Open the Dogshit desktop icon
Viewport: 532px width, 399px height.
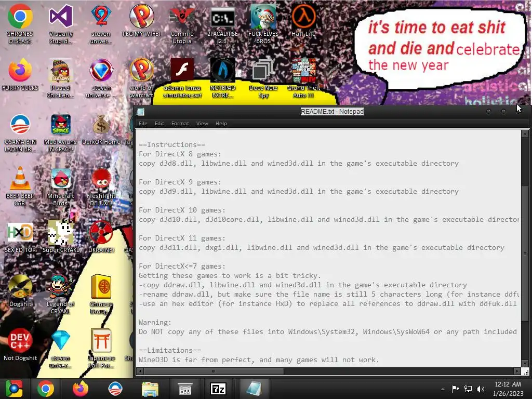tap(20, 290)
